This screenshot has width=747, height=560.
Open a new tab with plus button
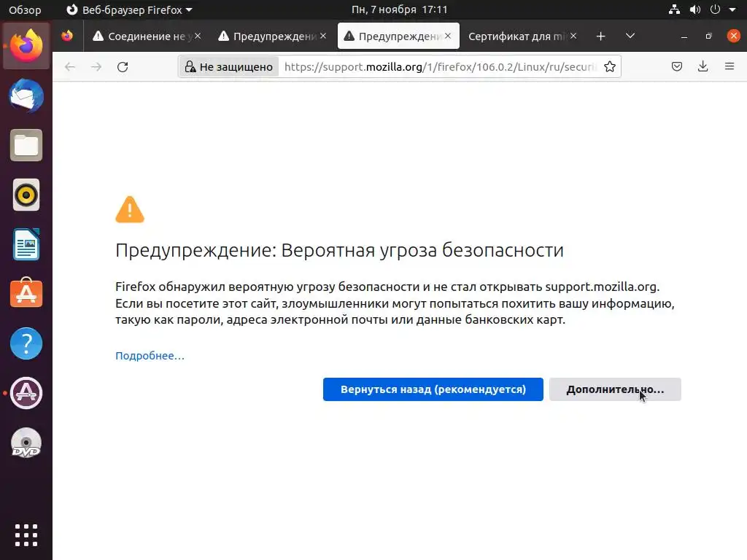point(601,36)
